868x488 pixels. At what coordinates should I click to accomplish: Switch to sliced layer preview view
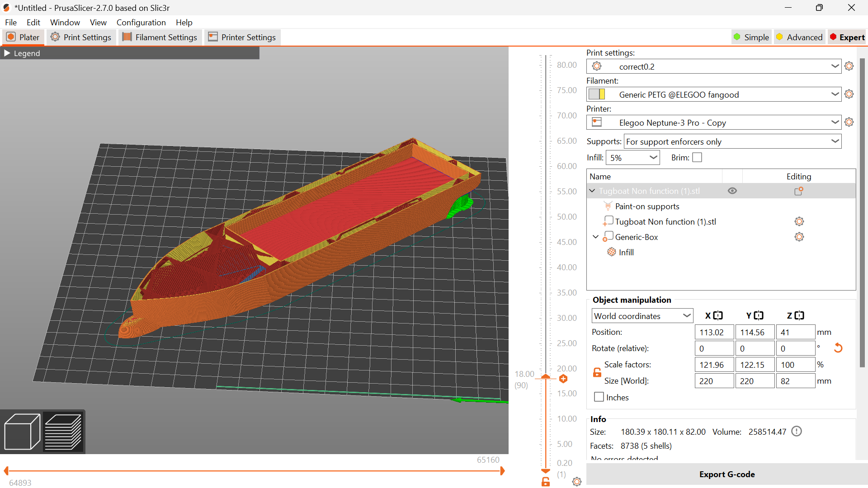(x=63, y=431)
